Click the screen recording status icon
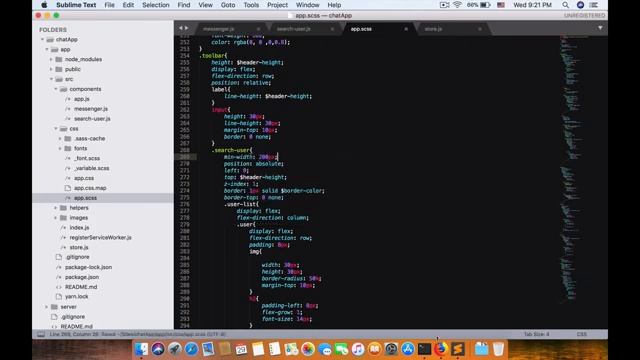Image resolution: width=640 pixels, height=360 pixels. pyautogui.click(x=444, y=5)
